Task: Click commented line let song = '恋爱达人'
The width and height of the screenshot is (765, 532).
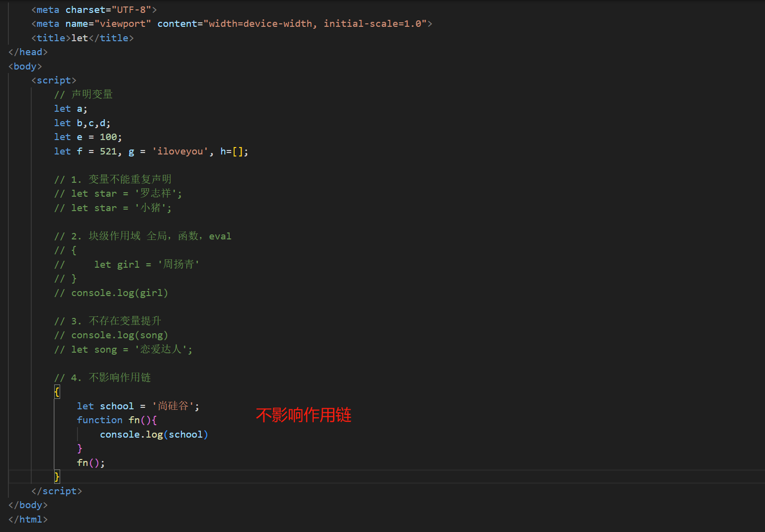Action: 123,350
